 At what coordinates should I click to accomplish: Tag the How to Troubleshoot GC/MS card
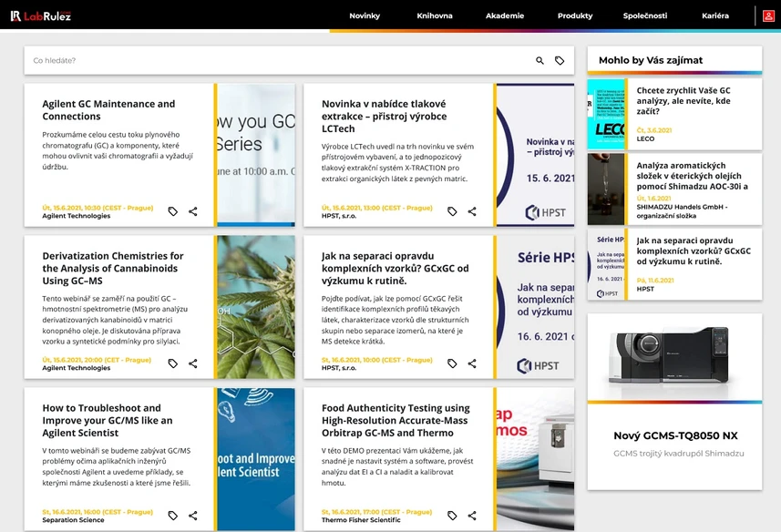coord(173,516)
